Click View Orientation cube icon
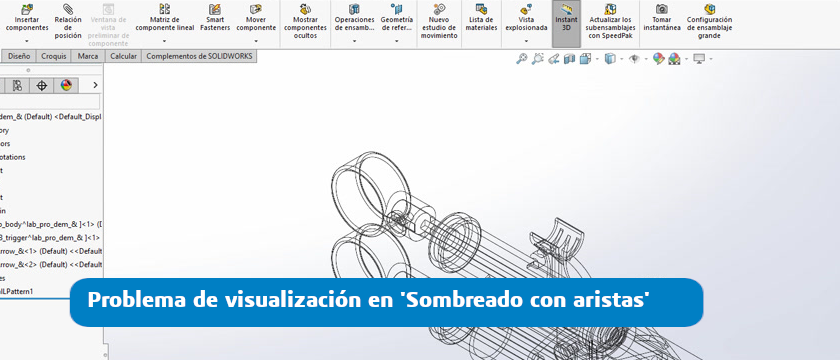Viewport: 840px width, 360px height. 585,59
